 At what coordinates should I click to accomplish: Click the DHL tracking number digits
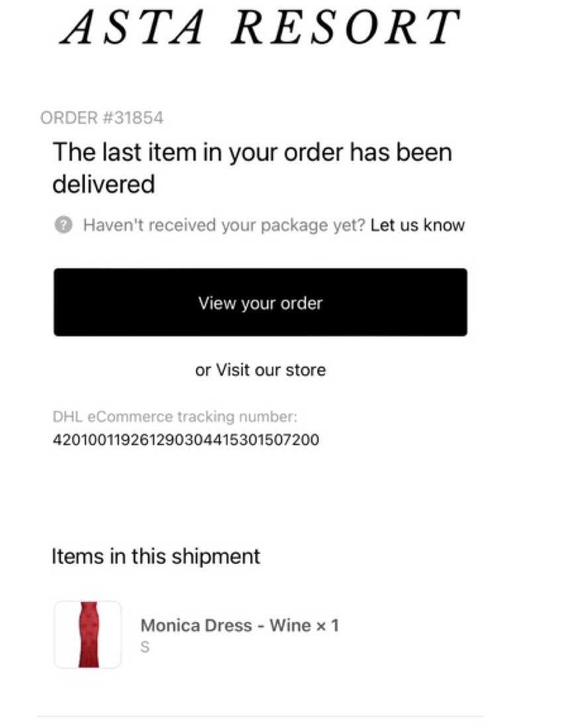coord(185,440)
